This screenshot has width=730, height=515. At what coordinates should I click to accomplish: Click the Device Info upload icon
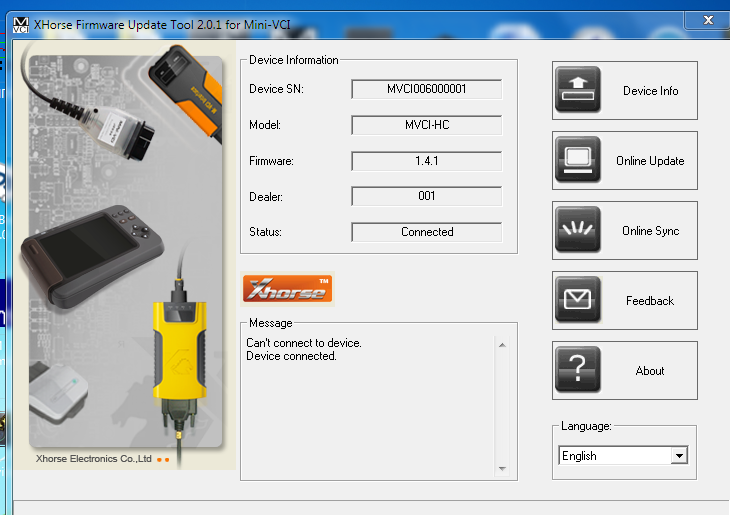(x=578, y=89)
